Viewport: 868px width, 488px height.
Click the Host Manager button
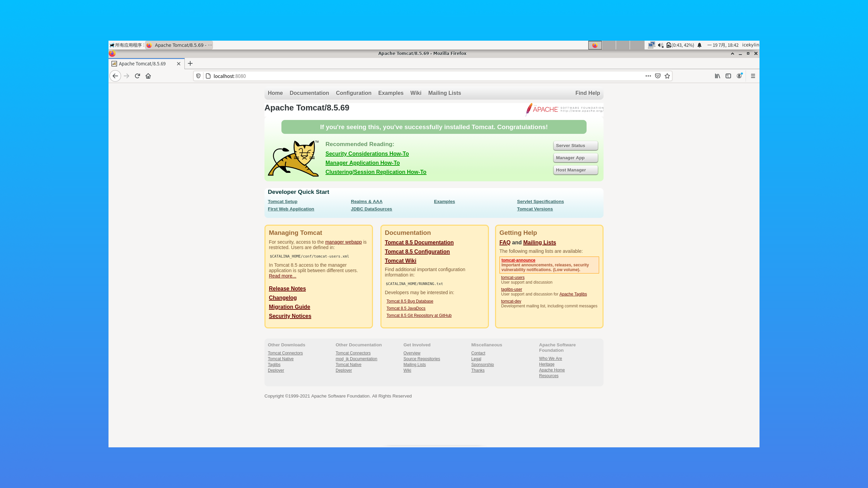coord(575,170)
